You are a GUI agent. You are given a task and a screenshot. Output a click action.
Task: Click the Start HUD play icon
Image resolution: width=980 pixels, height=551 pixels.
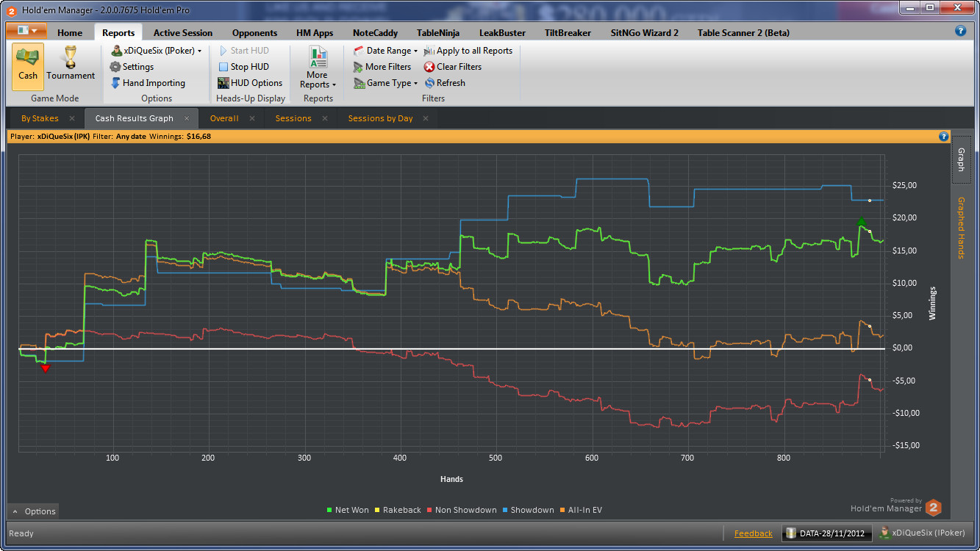[x=223, y=51]
